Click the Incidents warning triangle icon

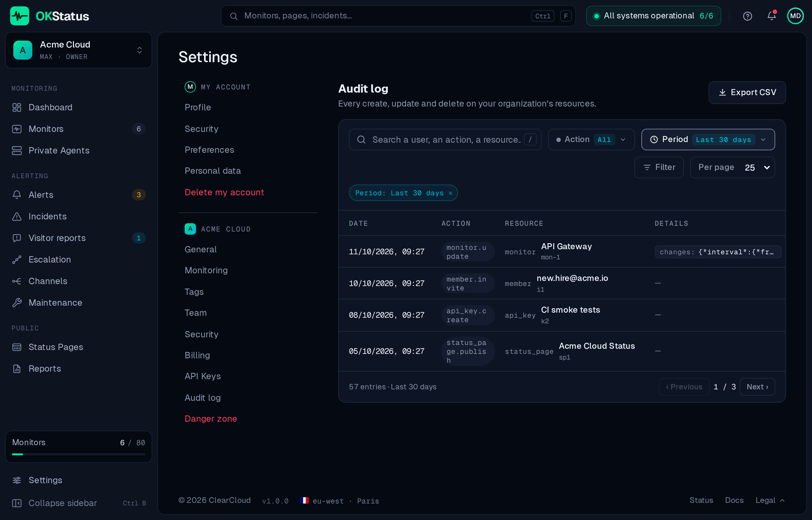(16, 217)
